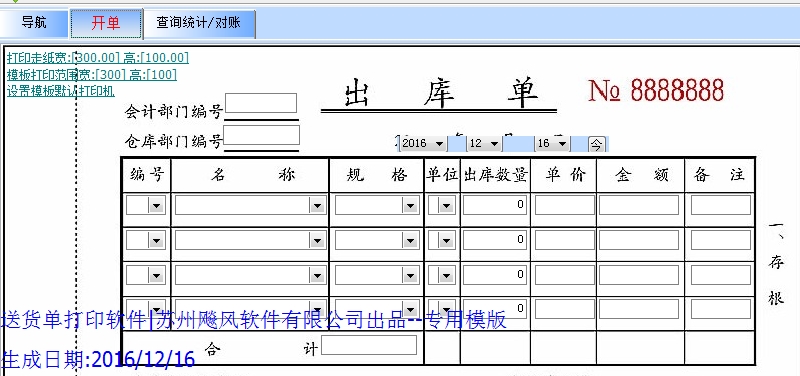Open the month dropdown showing 12

(x=494, y=144)
